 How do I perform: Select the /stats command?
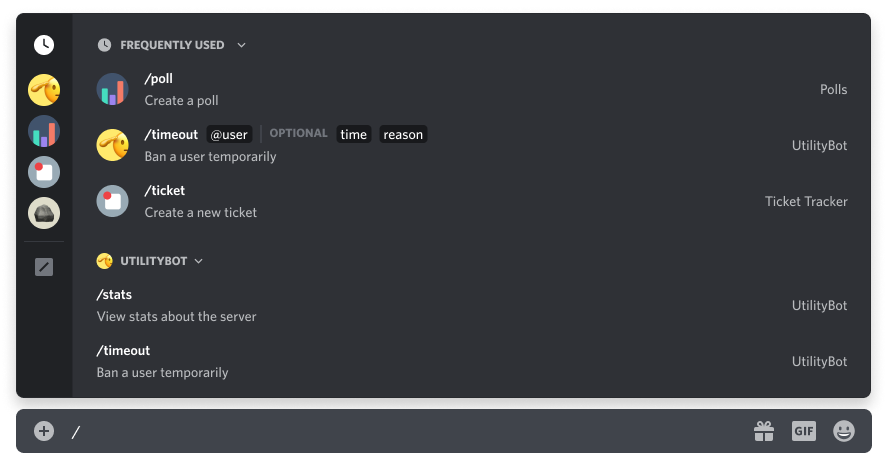pos(472,305)
